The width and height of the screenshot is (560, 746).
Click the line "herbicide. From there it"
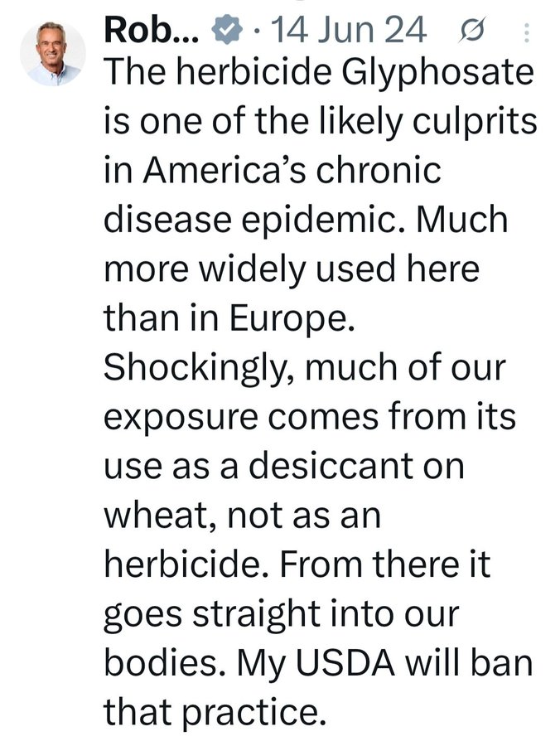click(297, 563)
